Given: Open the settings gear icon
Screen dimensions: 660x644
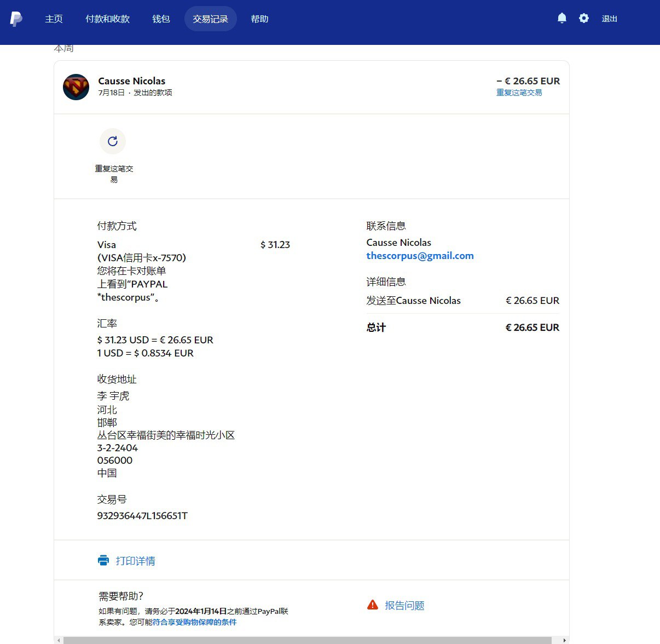Looking at the screenshot, I should [x=584, y=19].
